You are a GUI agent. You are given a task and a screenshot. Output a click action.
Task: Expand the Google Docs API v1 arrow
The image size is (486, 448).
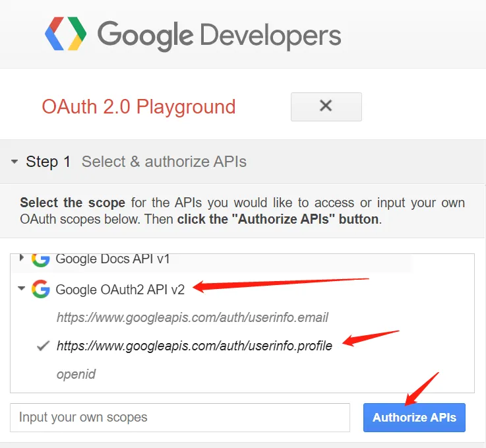coord(21,257)
